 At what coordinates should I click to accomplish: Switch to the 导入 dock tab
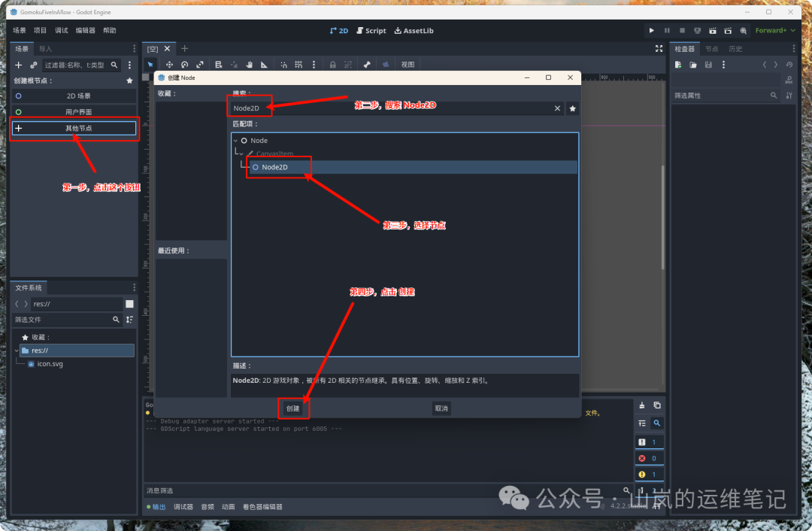click(x=46, y=49)
